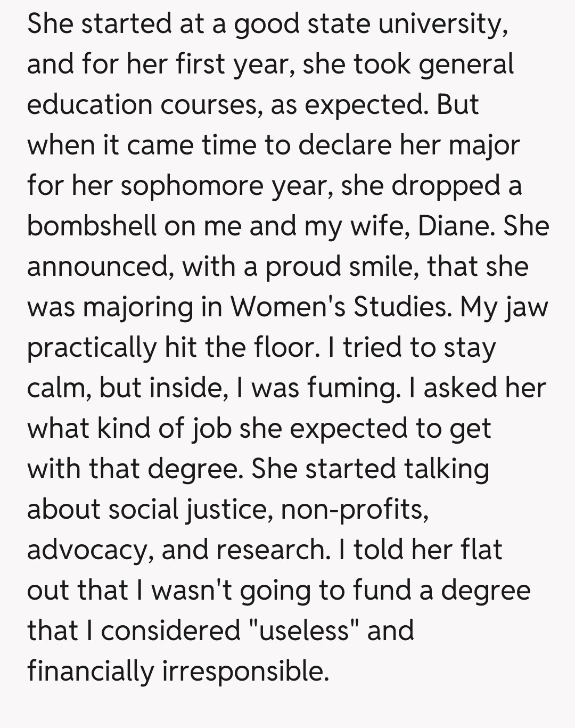Click the word "talking"

446,469
